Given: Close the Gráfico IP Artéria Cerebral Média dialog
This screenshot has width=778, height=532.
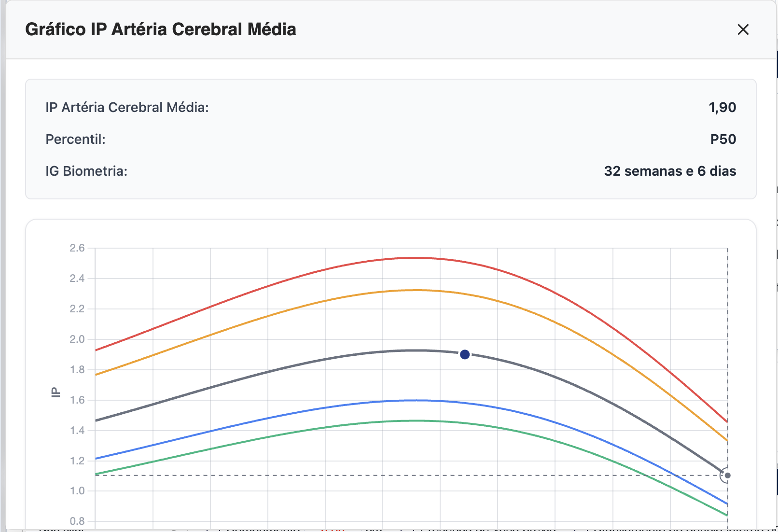Looking at the screenshot, I should [x=743, y=29].
